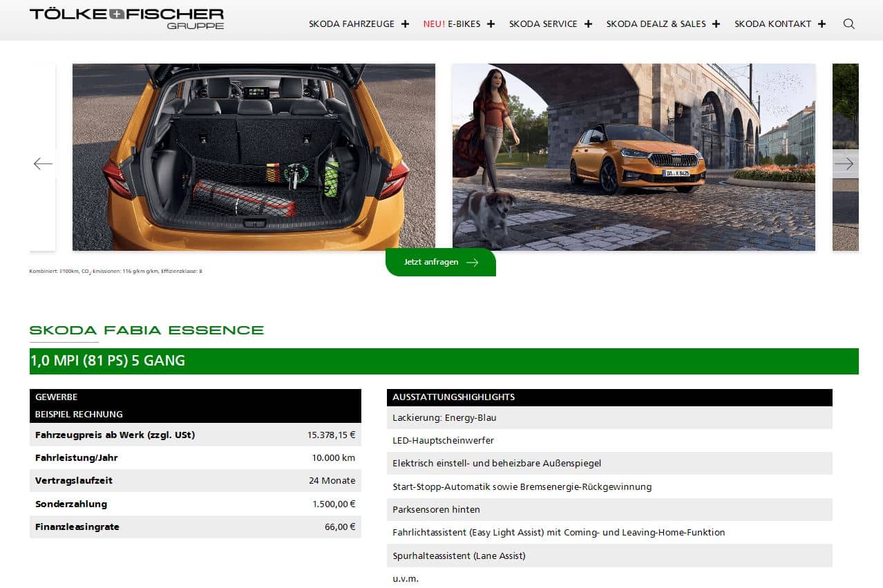Click the CO2 emissions disclaimer text
The height and width of the screenshot is (588, 883).
click(x=116, y=272)
